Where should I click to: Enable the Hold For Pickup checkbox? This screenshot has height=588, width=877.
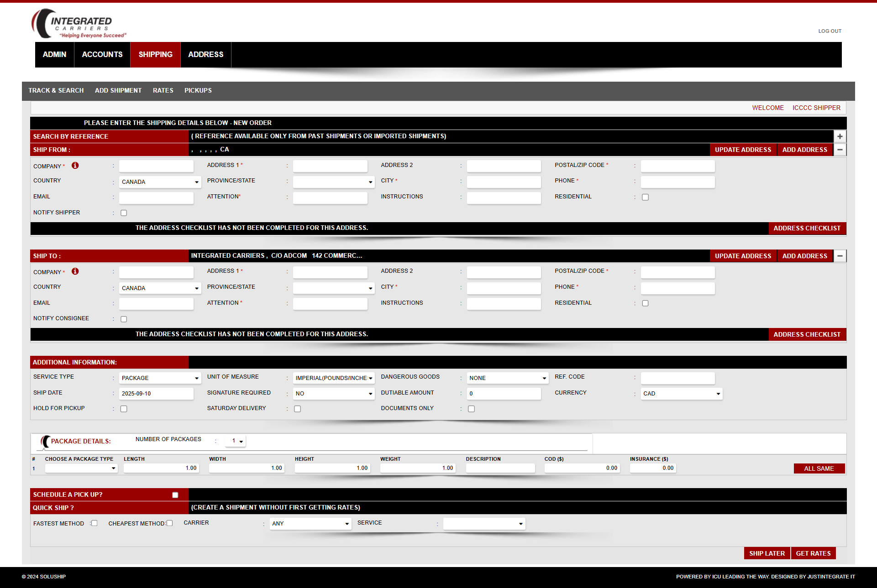pyautogui.click(x=124, y=409)
